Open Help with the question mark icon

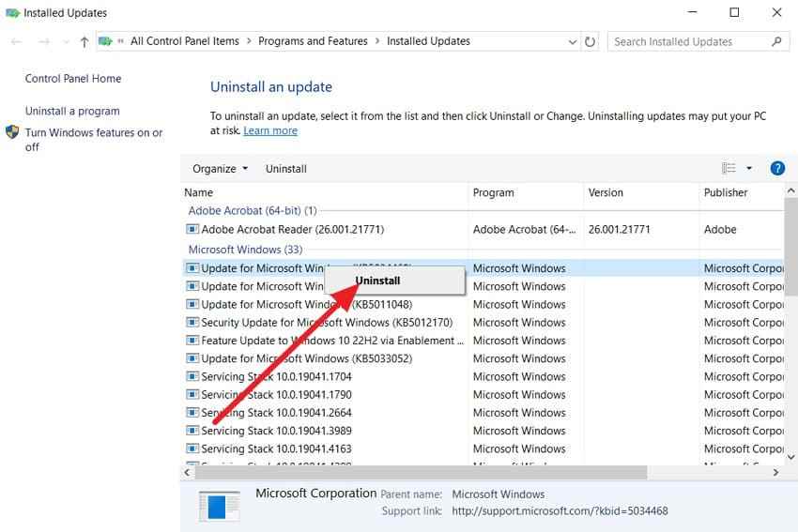(x=777, y=168)
